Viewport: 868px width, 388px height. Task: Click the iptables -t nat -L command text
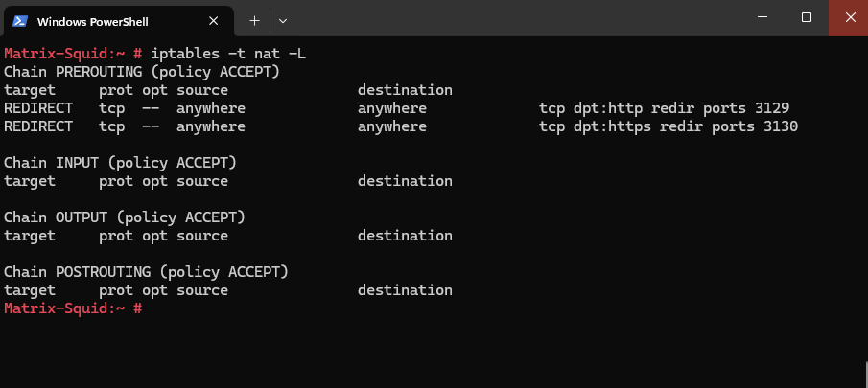pos(228,54)
